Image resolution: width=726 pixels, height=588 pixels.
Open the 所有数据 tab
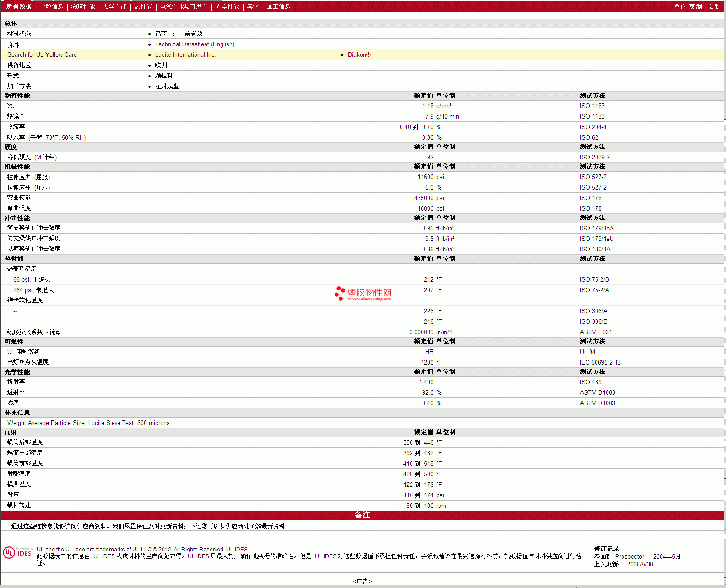click(x=19, y=7)
